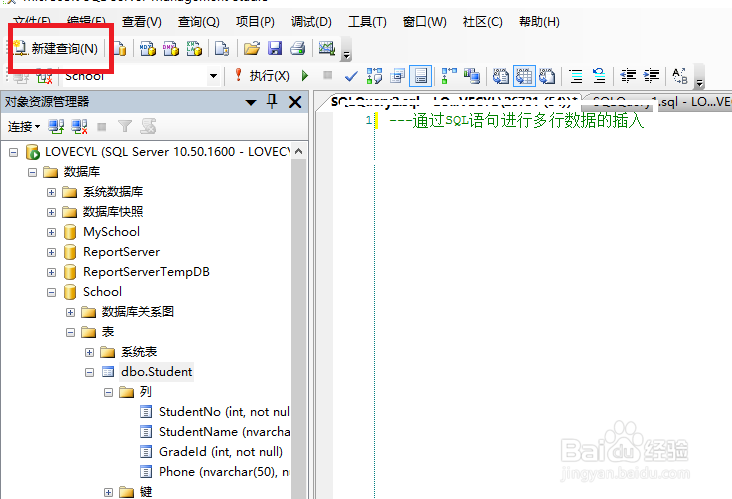This screenshot has height=499, width=732.
Task: Open the 帮助(H) menu
Action: click(539, 22)
